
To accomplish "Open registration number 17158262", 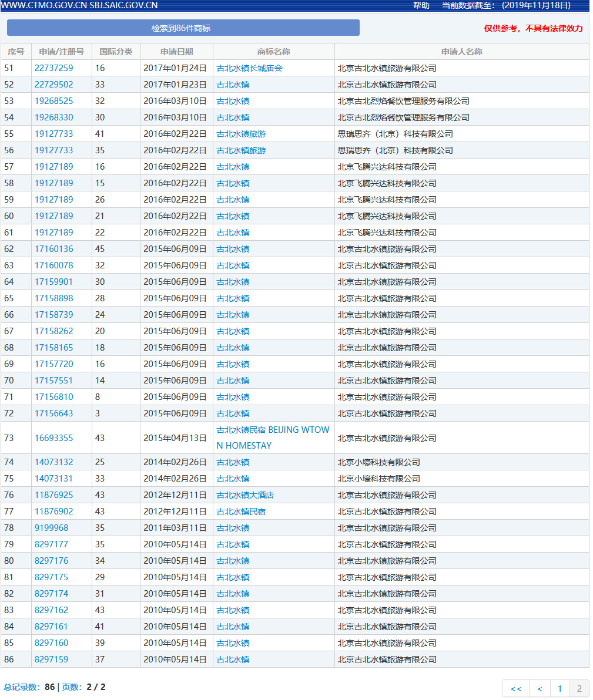I will click(53, 331).
